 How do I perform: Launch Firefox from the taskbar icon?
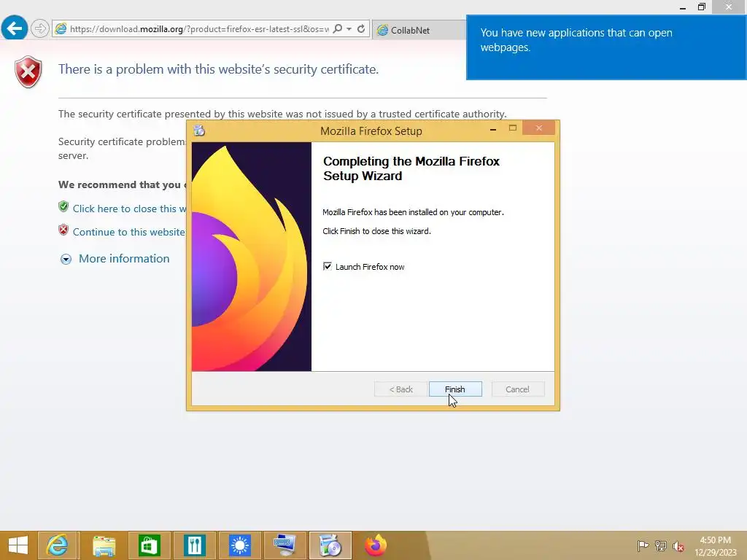376,545
